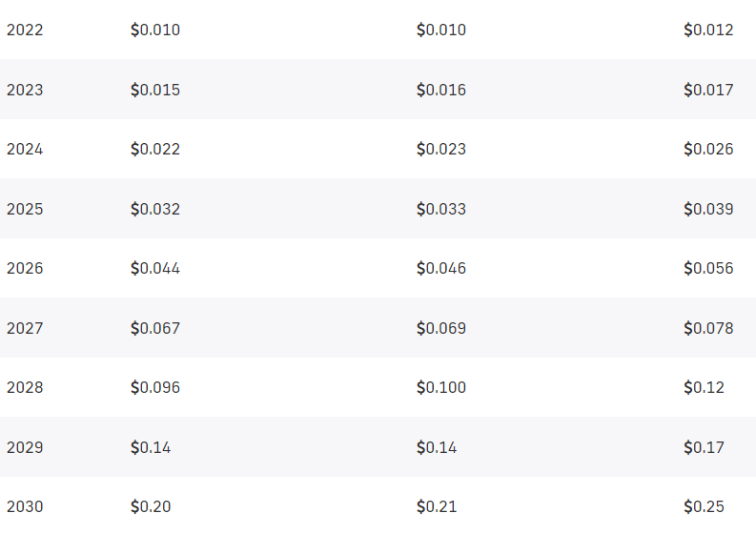
Task: Click the 2025 minimum price $0.032
Action: [155, 209]
